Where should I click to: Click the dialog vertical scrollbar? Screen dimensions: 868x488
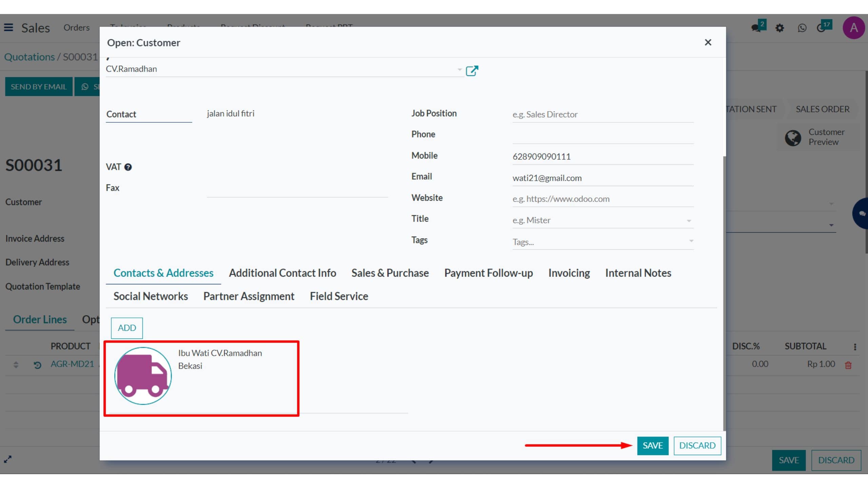725,293
